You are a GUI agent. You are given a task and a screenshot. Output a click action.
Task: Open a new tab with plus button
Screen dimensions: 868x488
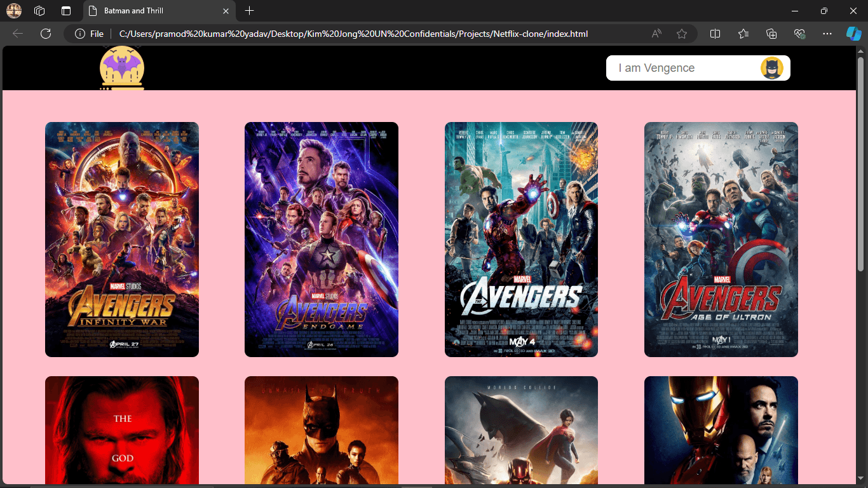coord(250,11)
